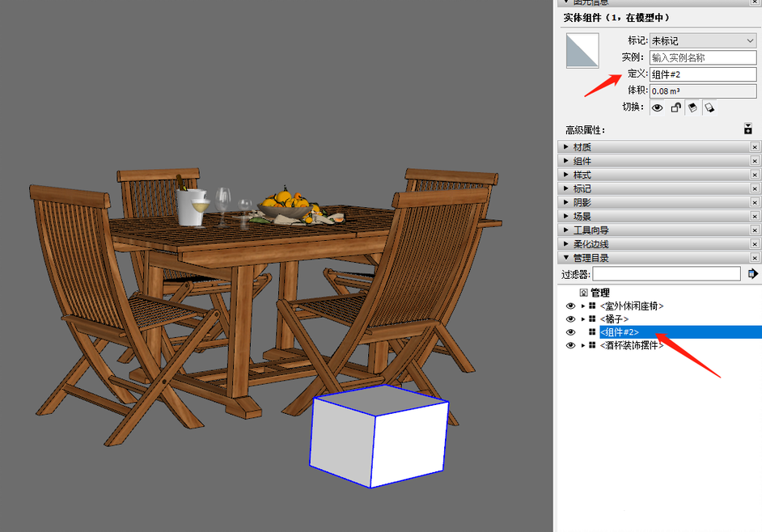Expand advanced attributes with 高级属性 icon

[748, 129]
